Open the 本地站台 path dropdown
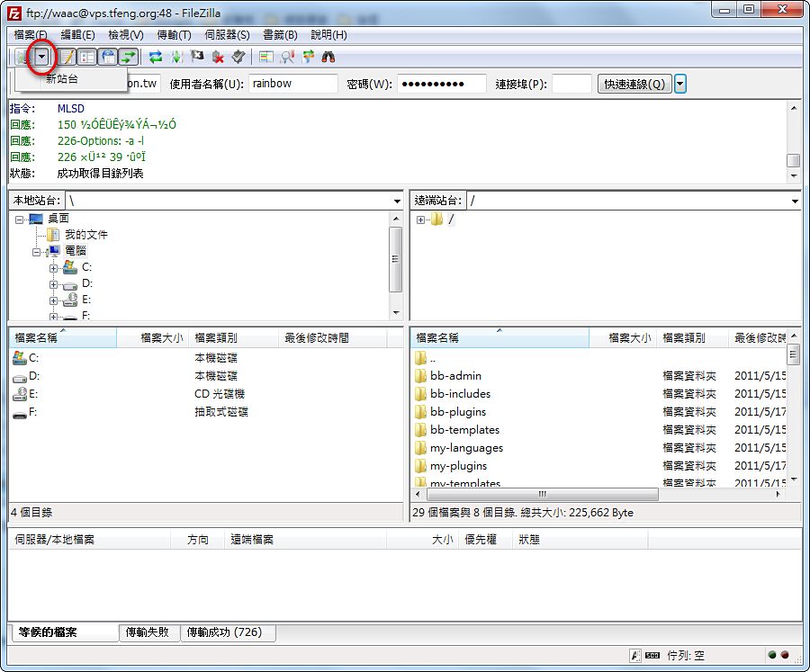The width and height of the screenshot is (810, 672). click(x=397, y=201)
